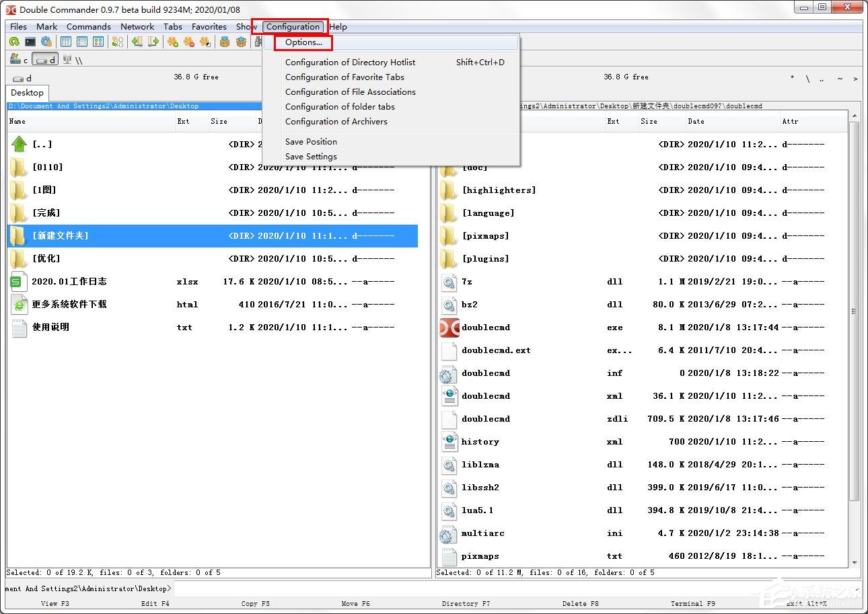This screenshot has width=868, height=614.
Task: Sort right panel by Size column
Action: click(661, 121)
